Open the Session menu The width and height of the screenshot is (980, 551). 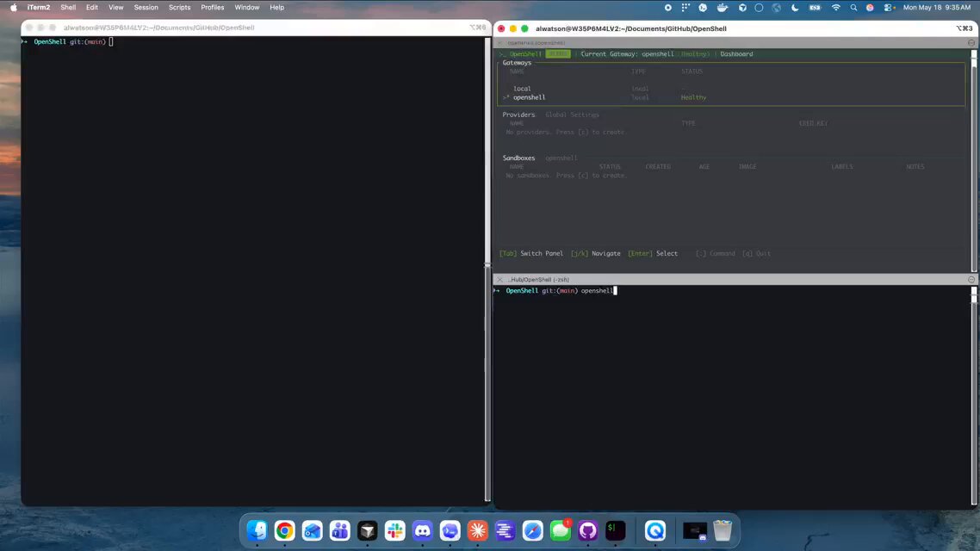[146, 8]
